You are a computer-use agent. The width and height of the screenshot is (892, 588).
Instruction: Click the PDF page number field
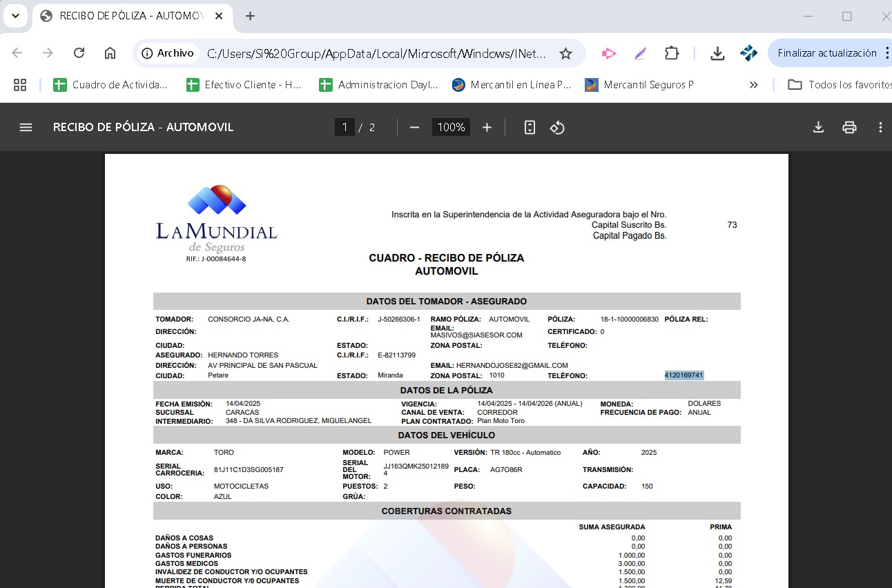tap(345, 127)
